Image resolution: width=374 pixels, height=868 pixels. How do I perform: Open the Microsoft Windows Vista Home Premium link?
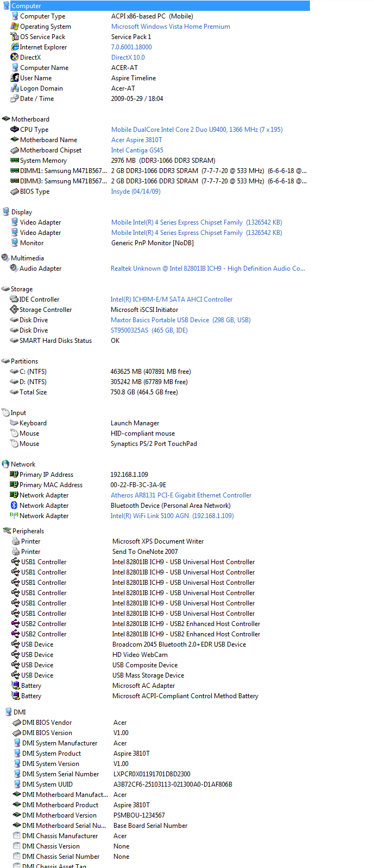tap(170, 27)
